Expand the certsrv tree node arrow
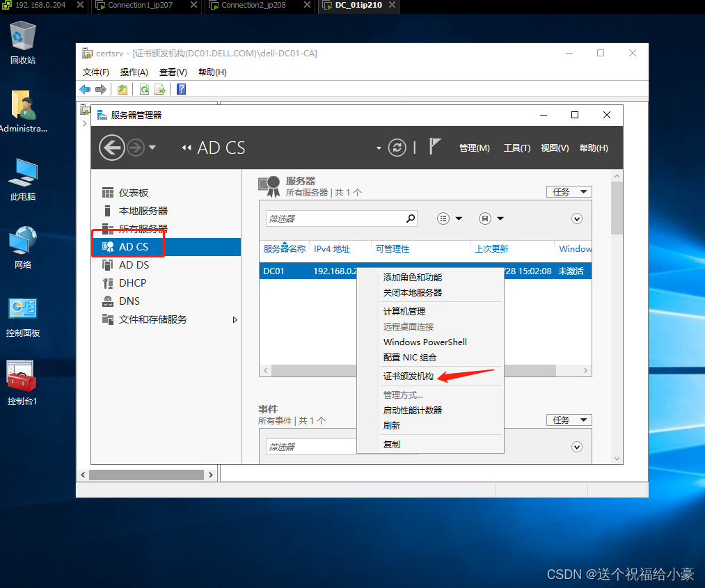The image size is (705, 588). pos(84,123)
